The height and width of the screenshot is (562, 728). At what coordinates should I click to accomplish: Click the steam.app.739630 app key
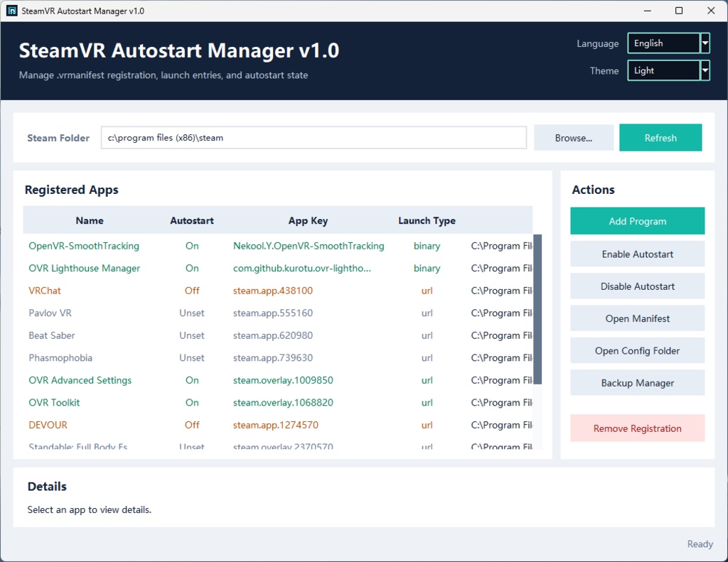click(272, 358)
